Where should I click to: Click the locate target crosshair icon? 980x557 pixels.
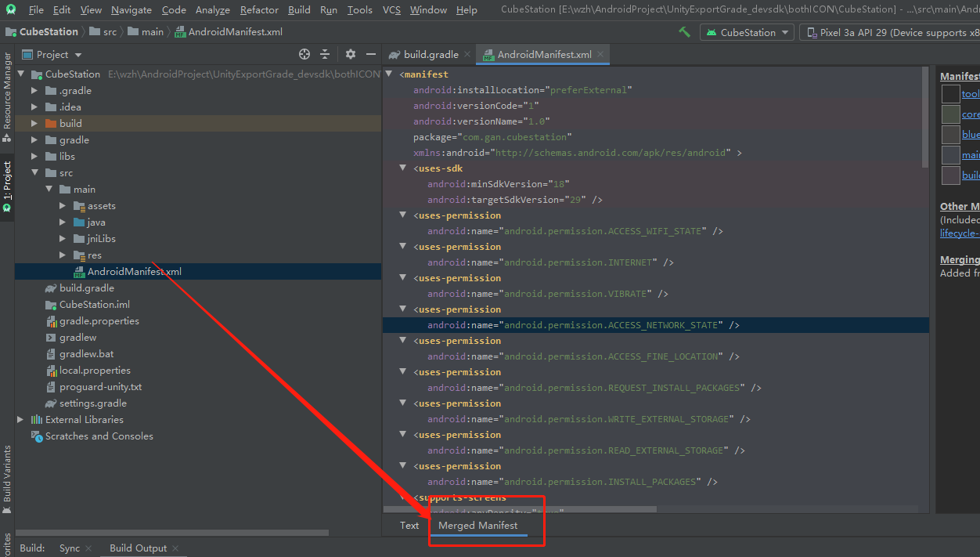[304, 54]
